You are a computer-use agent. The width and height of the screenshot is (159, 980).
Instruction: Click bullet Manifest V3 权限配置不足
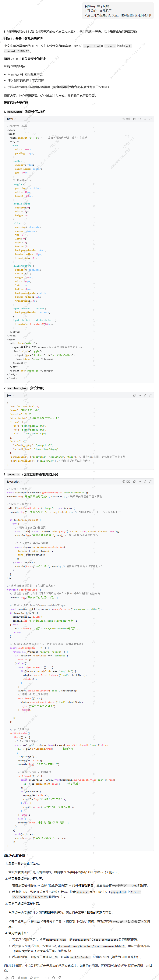[x=25, y=75]
